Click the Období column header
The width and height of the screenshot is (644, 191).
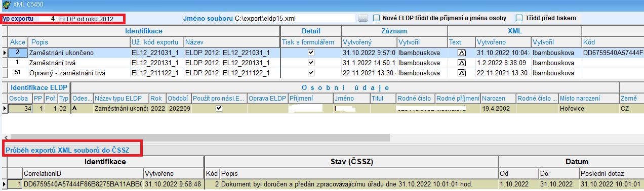[x=179, y=98]
